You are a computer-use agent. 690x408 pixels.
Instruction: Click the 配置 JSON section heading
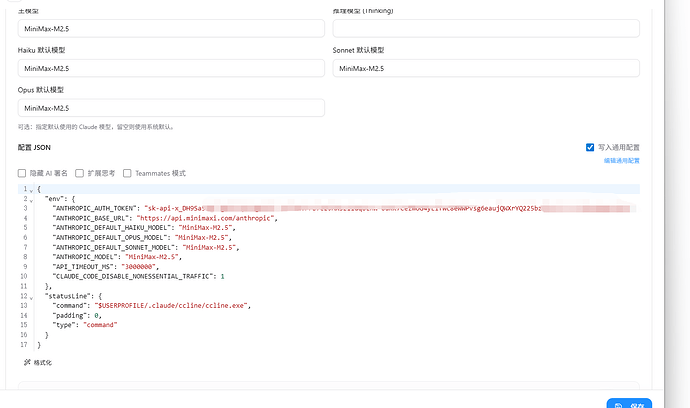tap(34, 147)
